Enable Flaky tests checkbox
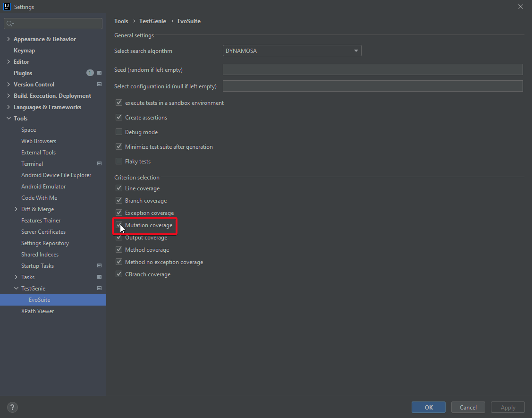 coord(119,161)
